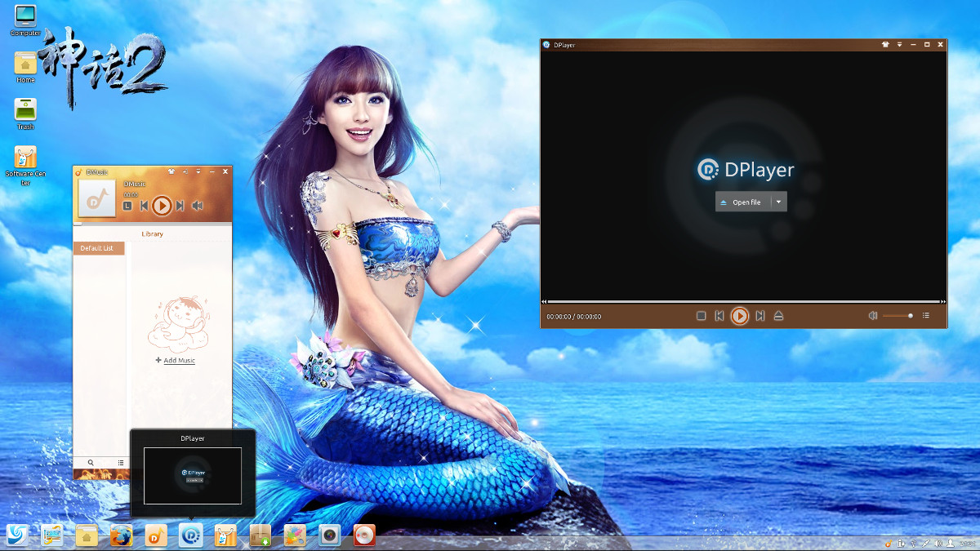This screenshot has height=551, width=980.
Task: Toggle the lyrics L button in DMusic
Action: [x=127, y=206]
